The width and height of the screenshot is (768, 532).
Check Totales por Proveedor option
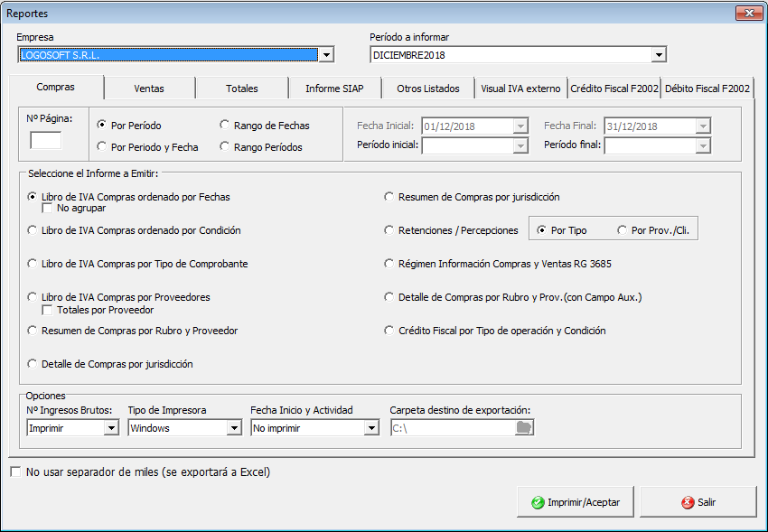[x=49, y=310]
